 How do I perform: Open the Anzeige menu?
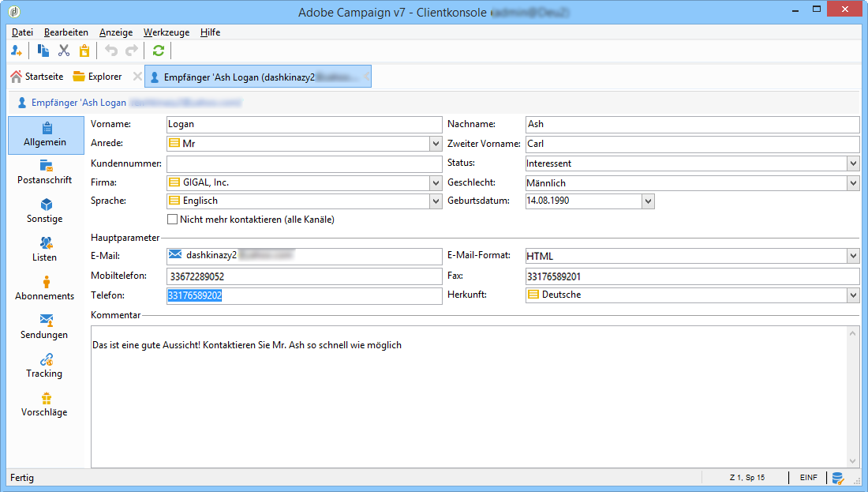[x=116, y=32]
